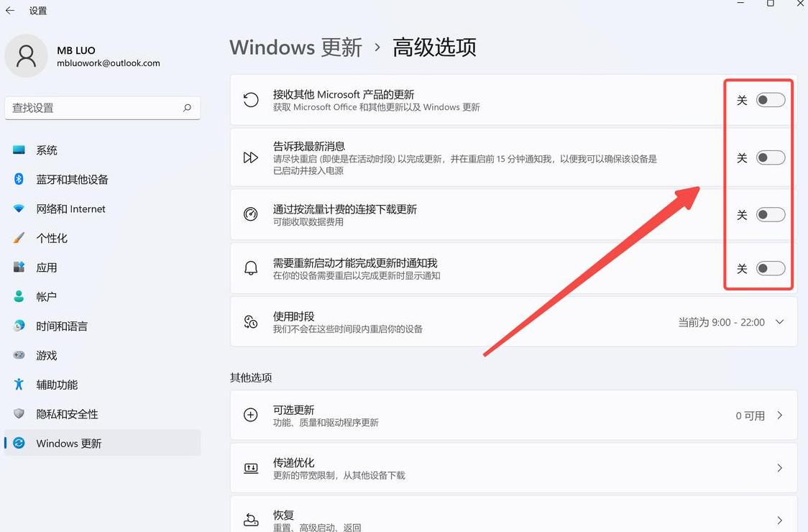Click the recovery icon beside 恢复
This screenshot has height=532, width=808.
point(251,520)
